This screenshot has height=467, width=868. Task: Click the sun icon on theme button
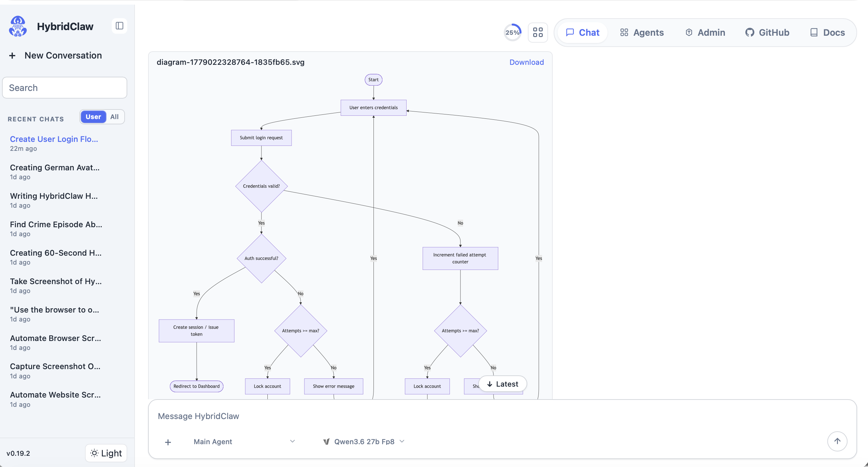(94, 453)
